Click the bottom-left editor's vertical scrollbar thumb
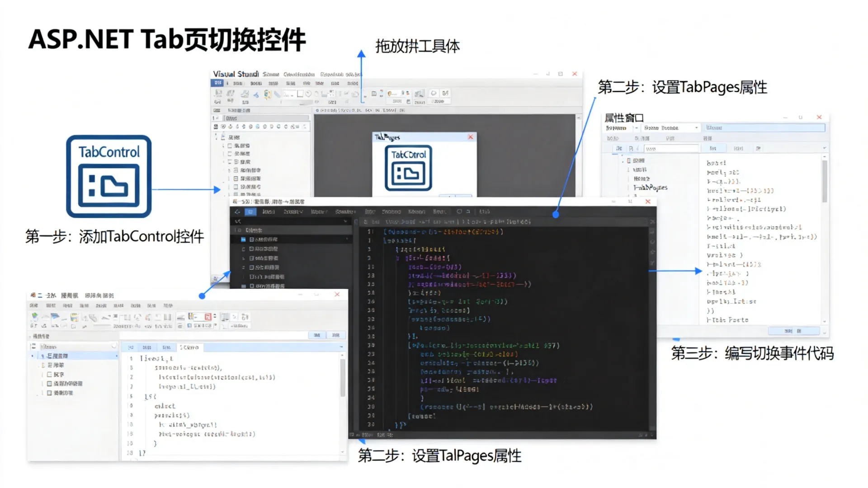Viewport: 868px width, 488px height. (x=342, y=379)
